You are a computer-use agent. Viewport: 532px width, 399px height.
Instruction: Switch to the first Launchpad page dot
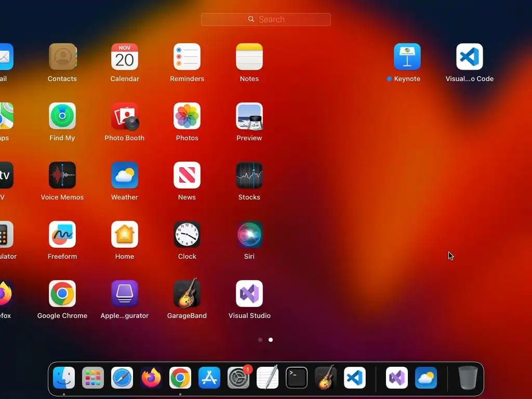260,340
